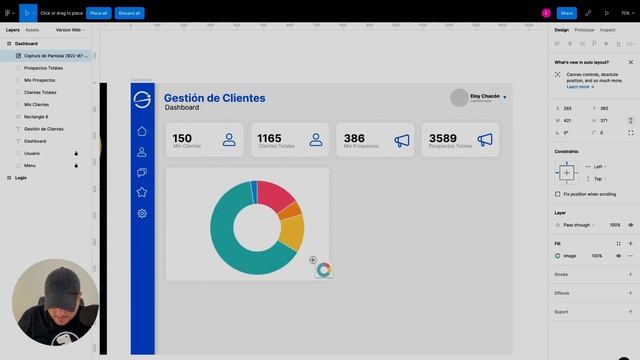Open the Pass through blend dropdown

(x=576, y=225)
